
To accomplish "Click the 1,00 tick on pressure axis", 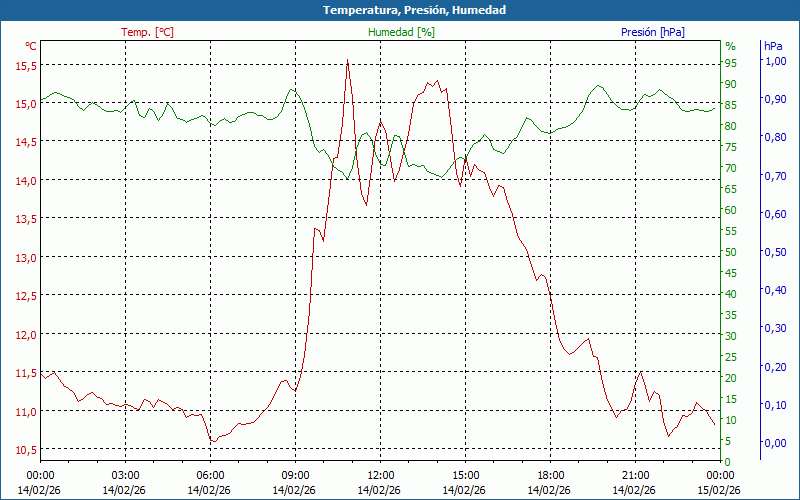I will tap(775, 61).
